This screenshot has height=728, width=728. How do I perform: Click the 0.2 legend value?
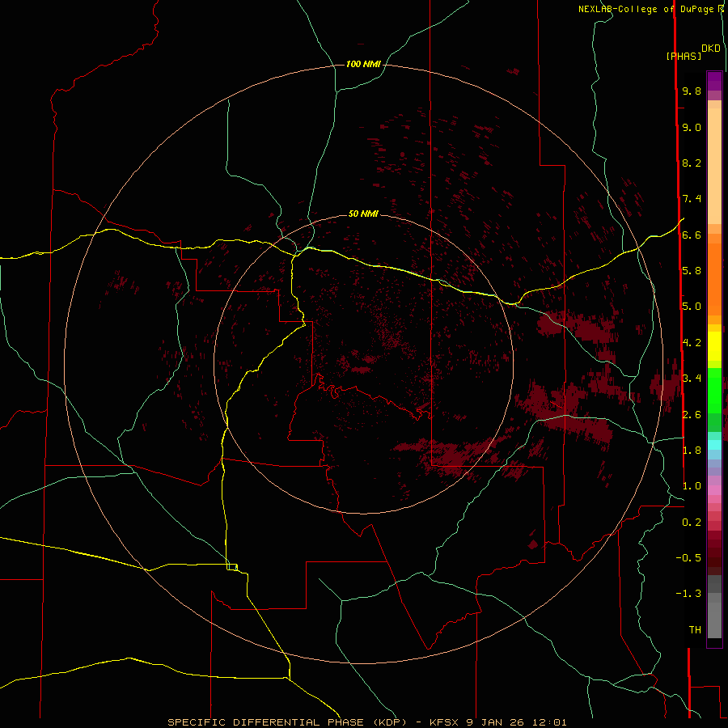(692, 523)
